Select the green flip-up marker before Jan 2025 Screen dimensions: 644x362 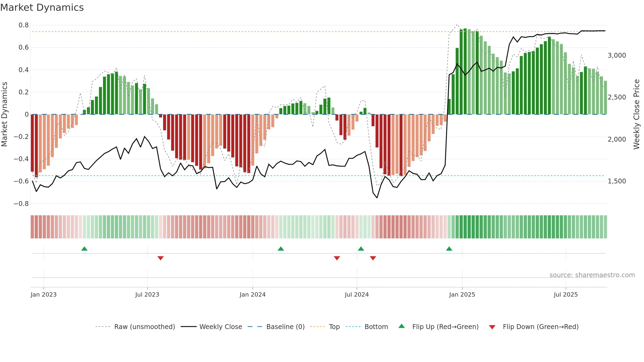point(449,249)
